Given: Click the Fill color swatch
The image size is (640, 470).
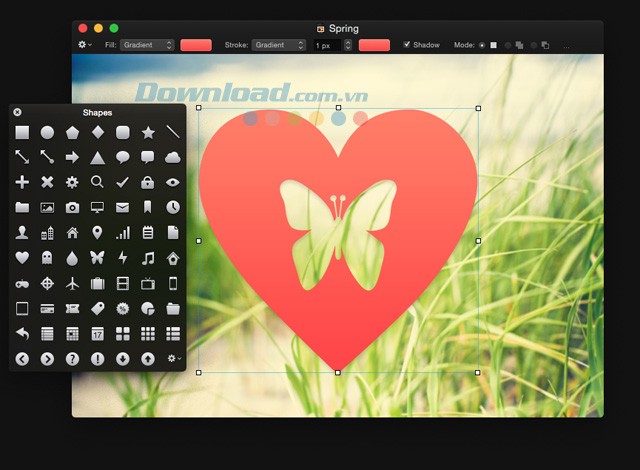Looking at the screenshot, I should 196,45.
